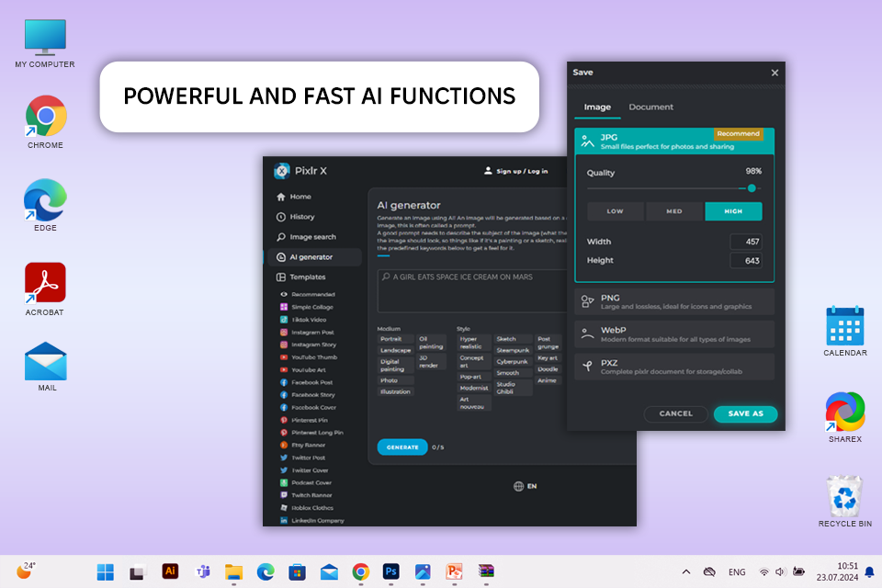This screenshot has width=882, height=588.
Task: Show hidden system tray icons
Action: [685, 572]
